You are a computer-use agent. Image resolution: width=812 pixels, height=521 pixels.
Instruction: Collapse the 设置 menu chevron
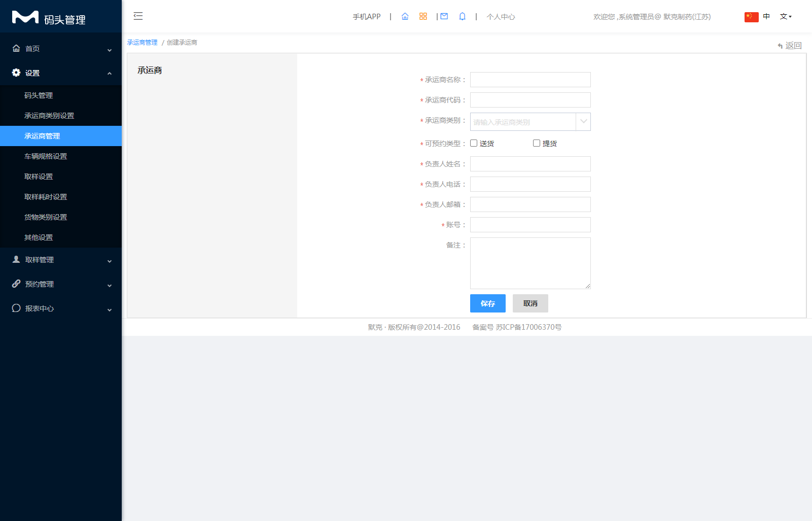tap(110, 74)
